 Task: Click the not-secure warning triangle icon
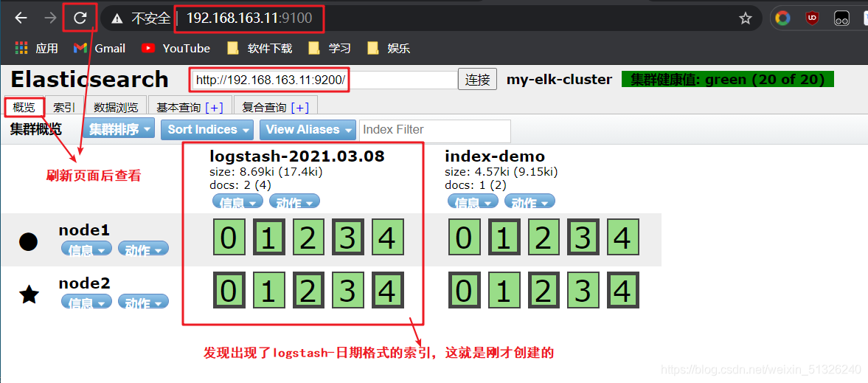[117, 19]
